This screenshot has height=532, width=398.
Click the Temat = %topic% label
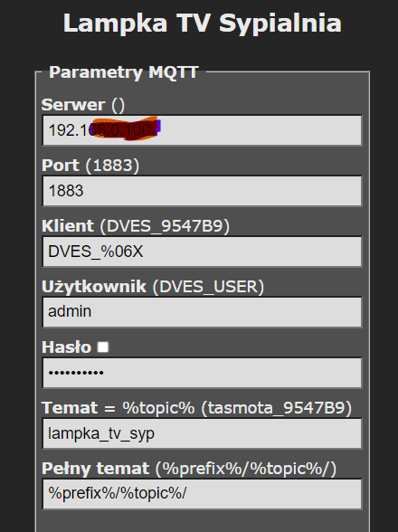(118, 408)
